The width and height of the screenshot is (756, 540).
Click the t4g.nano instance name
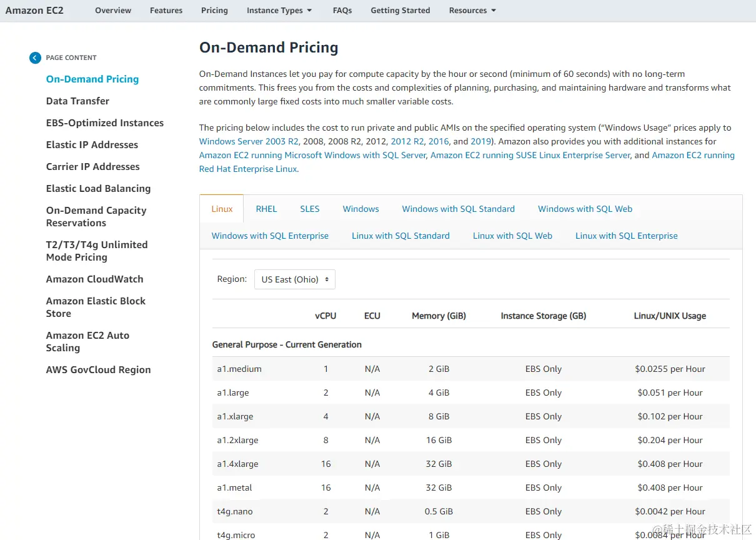(234, 511)
